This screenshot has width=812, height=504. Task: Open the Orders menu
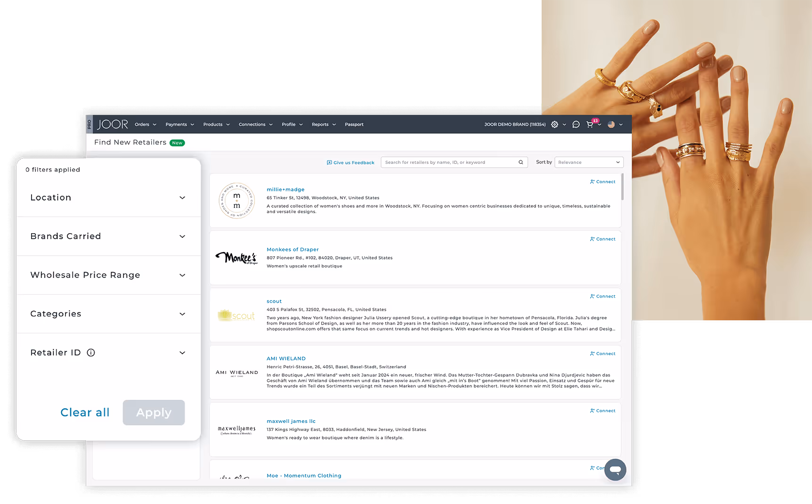(x=146, y=124)
